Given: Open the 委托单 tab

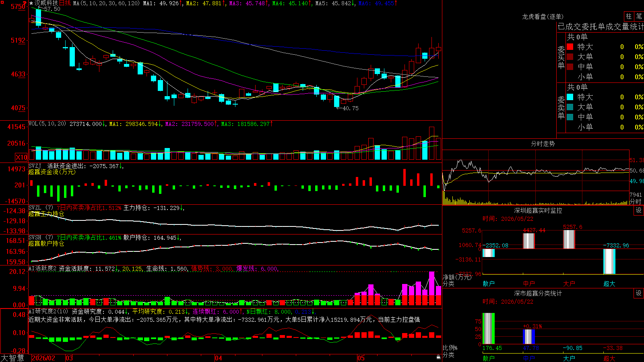Looking at the screenshot, I should point(594,27).
